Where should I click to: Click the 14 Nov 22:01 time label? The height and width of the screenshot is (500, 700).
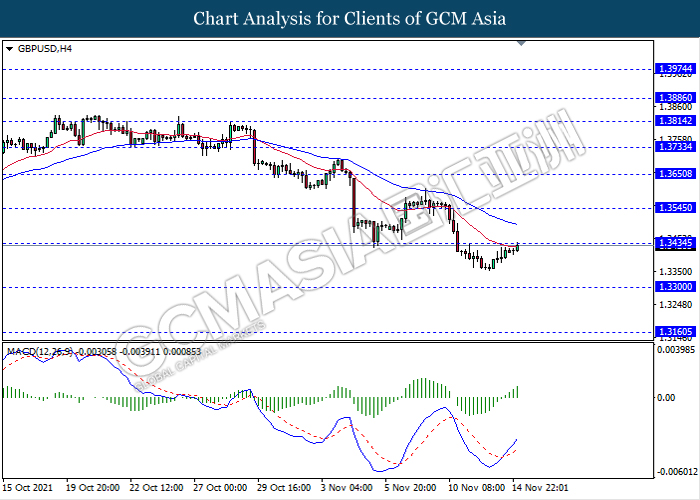pos(541,488)
